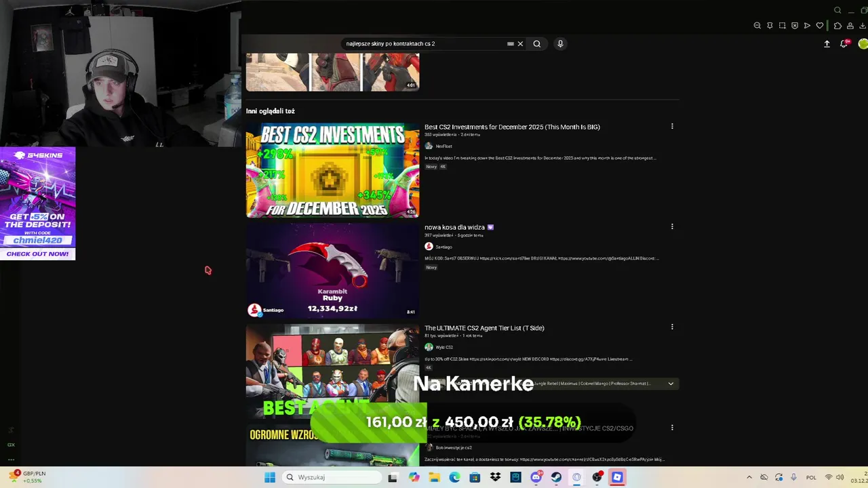Click the YouTube upload arrow icon
Screen dimensions: 868x488
[x=827, y=43]
